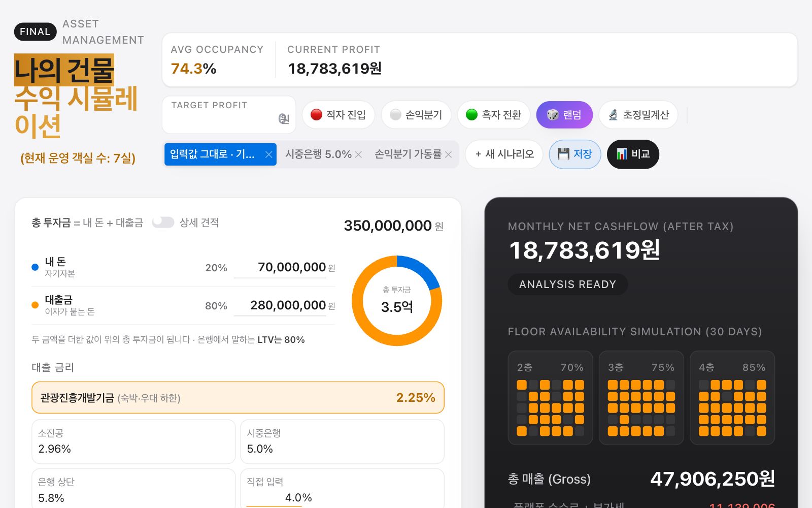
Task: Click the 나의 건물 highlighted title
Action: 64,70
